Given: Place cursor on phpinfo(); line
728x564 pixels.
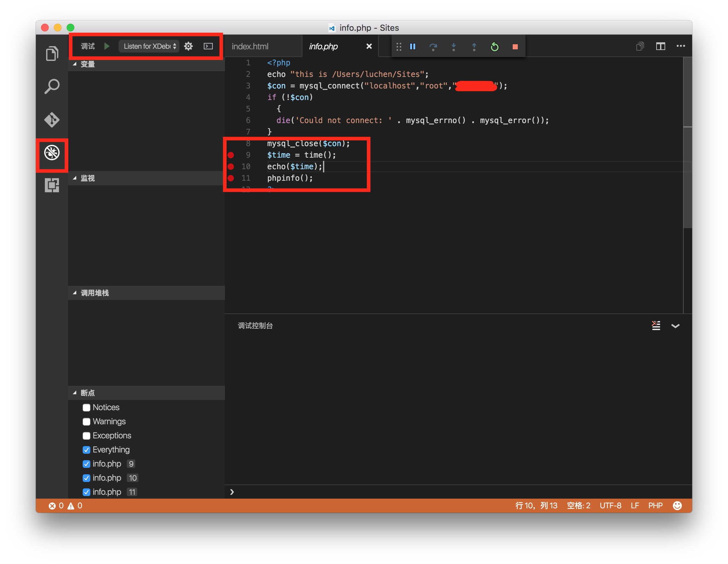Looking at the screenshot, I should [x=290, y=178].
